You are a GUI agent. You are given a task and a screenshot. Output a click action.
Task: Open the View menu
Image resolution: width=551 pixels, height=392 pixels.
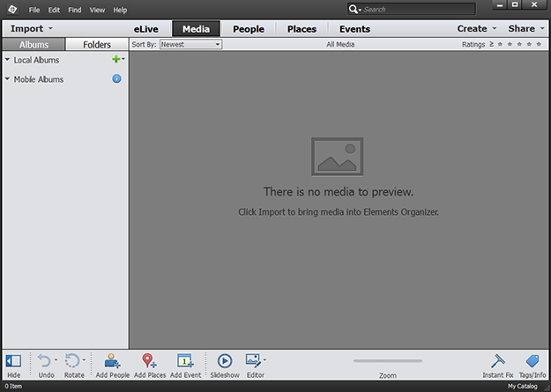click(97, 10)
